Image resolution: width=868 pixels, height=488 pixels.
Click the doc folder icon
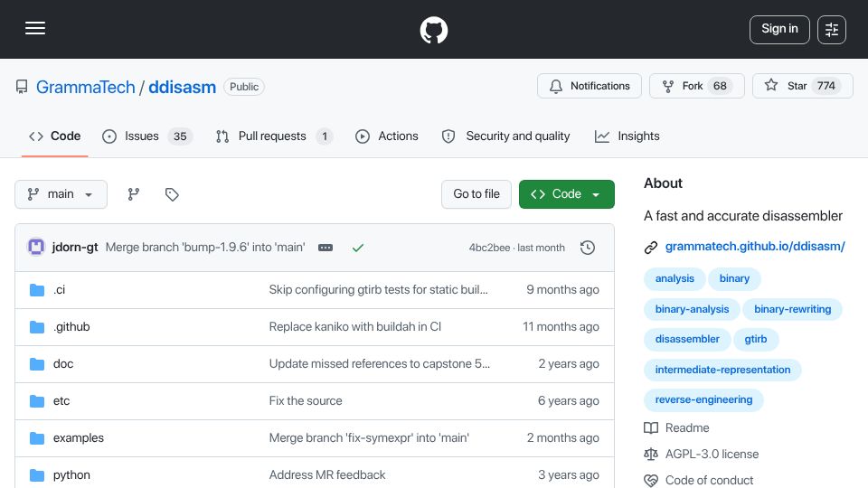pyautogui.click(x=37, y=364)
